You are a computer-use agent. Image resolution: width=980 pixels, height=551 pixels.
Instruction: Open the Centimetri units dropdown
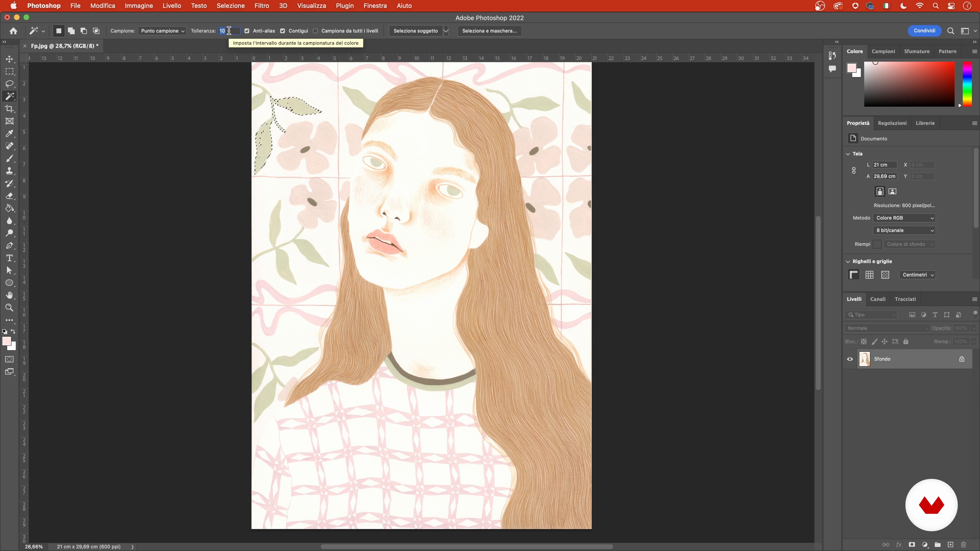[918, 275]
